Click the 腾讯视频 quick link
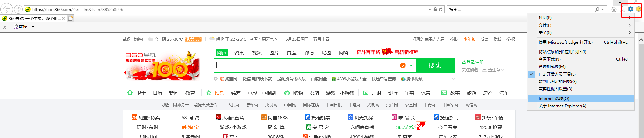The image size is (644, 138). pyautogui.click(x=412, y=79)
